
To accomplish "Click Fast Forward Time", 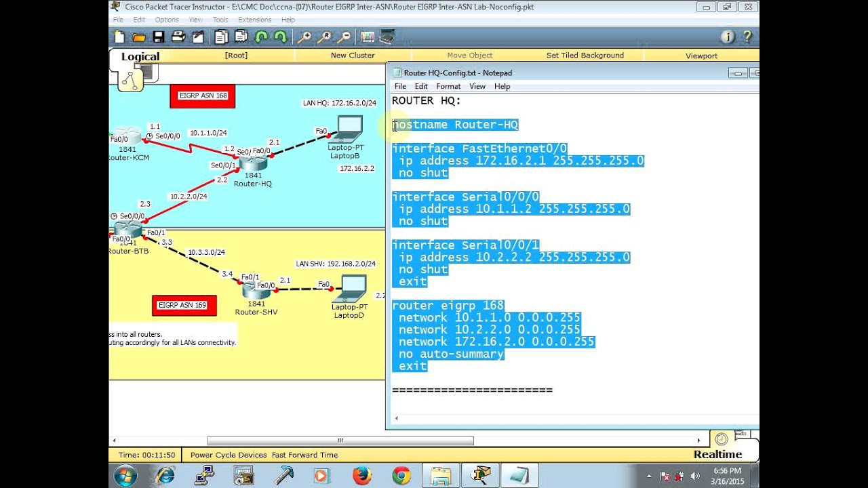I will (x=304, y=455).
